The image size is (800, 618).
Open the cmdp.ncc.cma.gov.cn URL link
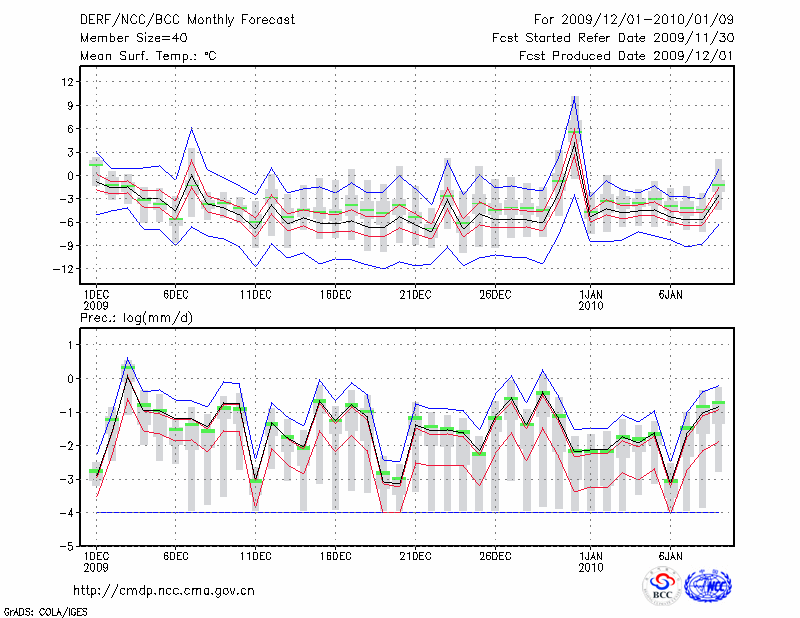coord(164,590)
